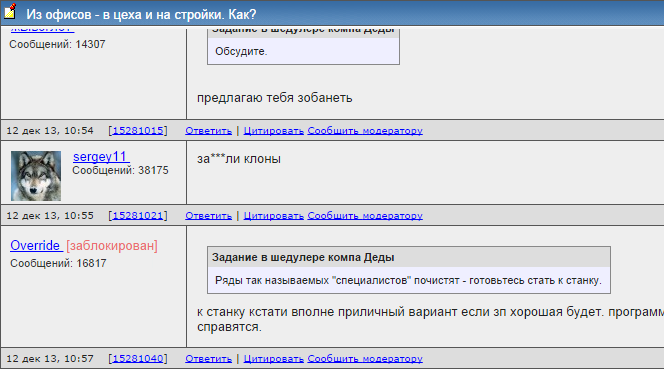Screen dimensions: 664x369
Task: Open post number 15281040 link
Action: [138, 358]
